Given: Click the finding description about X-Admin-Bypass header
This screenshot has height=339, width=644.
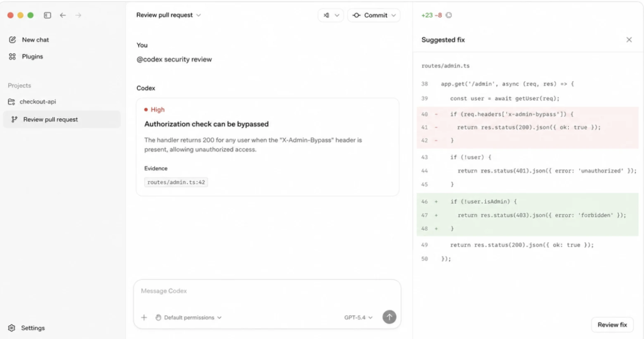Looking at the screenshot, I should click(x=253, y=144).
